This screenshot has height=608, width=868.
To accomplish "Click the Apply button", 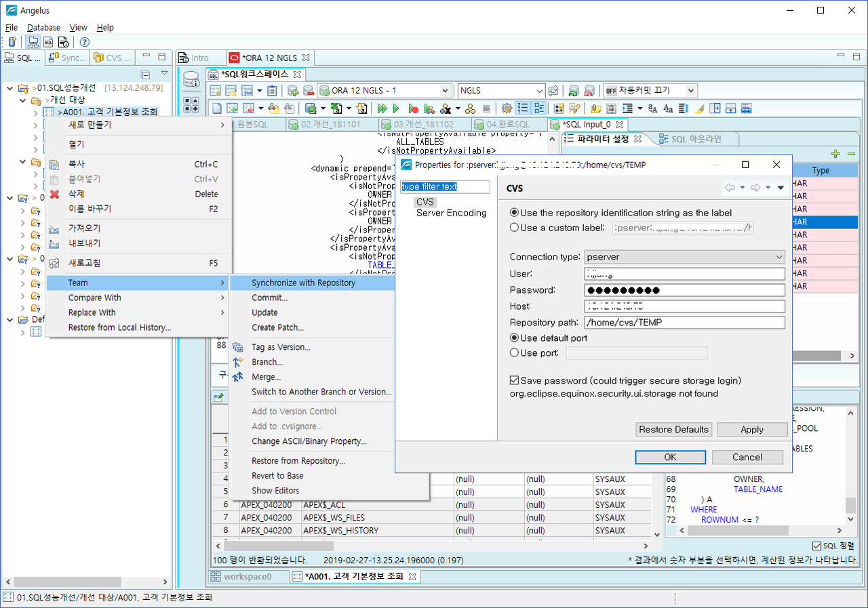I will [x=752, y=429].
